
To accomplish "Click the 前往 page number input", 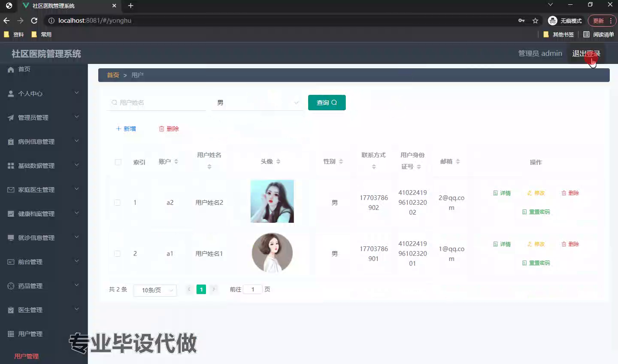I will click(253, 290).
